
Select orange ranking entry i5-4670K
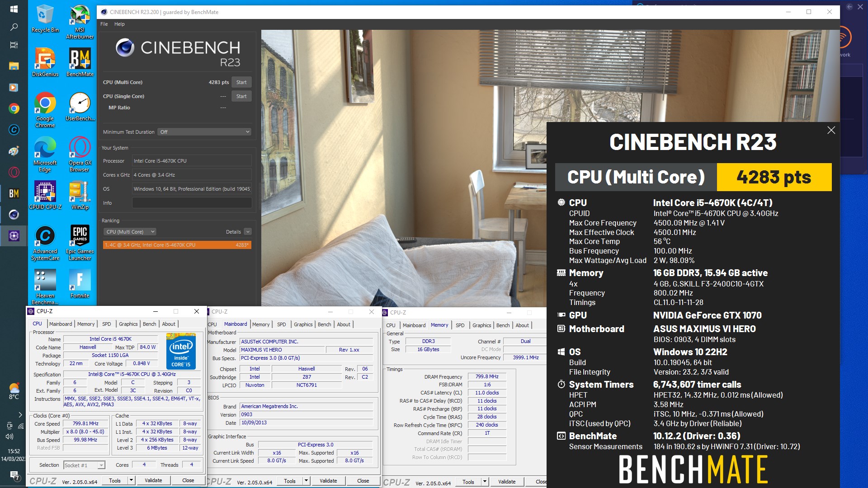(x=177, y=245)
